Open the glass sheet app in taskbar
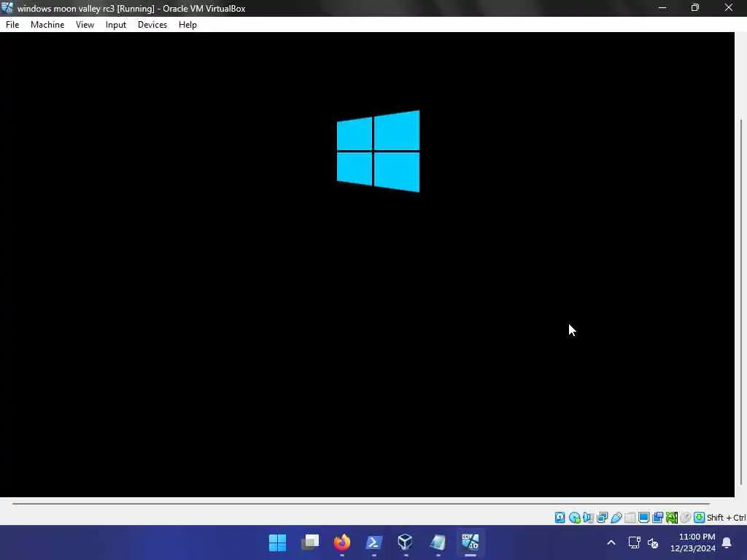 coord(438,542)
